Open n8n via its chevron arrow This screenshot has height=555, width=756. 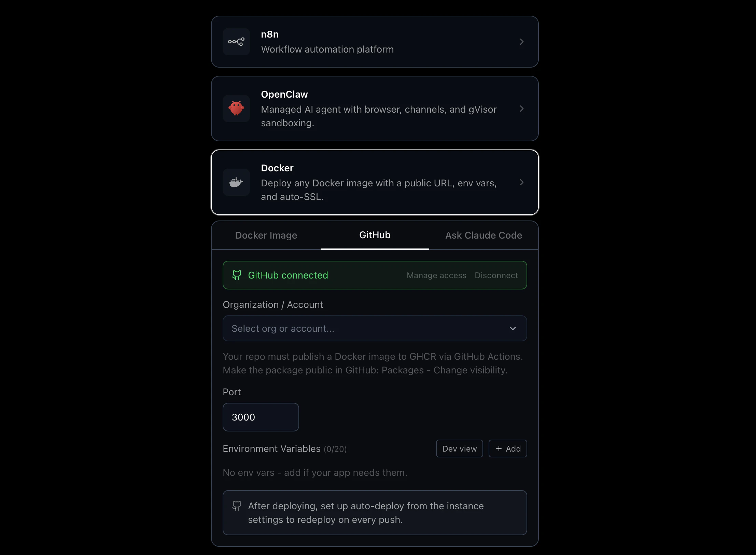pos(521,42)
